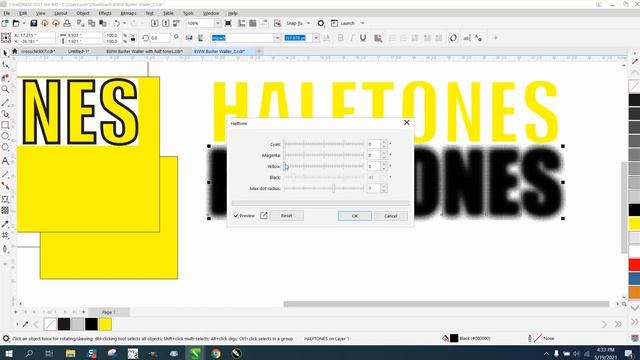Screen dimensions: 640x360
Task: Toggle the lock ratio padlock icon
Action: pos(133,38)
